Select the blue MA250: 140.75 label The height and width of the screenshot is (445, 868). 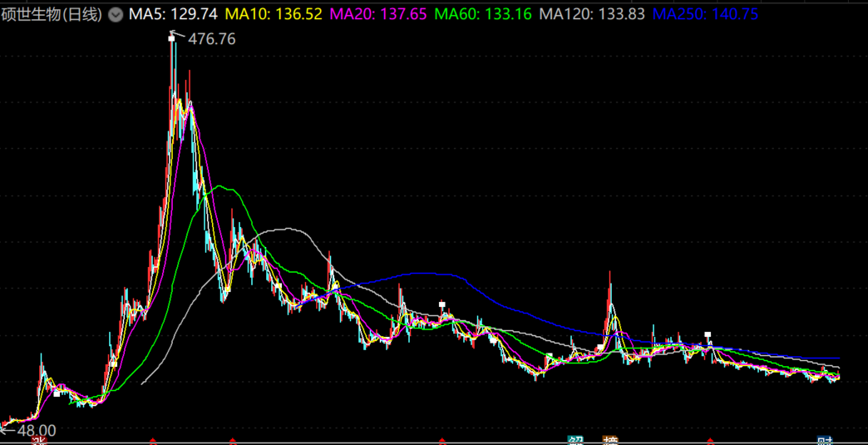705,14
